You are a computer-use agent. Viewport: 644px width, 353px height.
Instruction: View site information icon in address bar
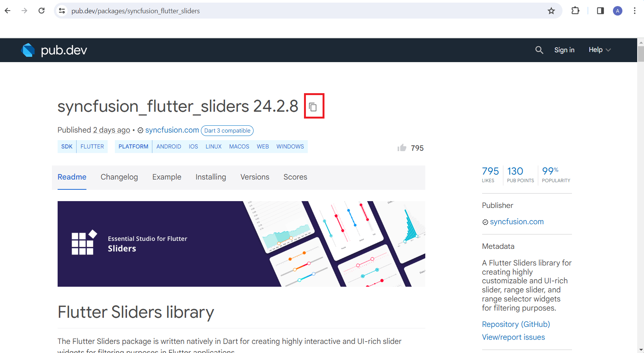pyautogui.click(x=62, y=11)
